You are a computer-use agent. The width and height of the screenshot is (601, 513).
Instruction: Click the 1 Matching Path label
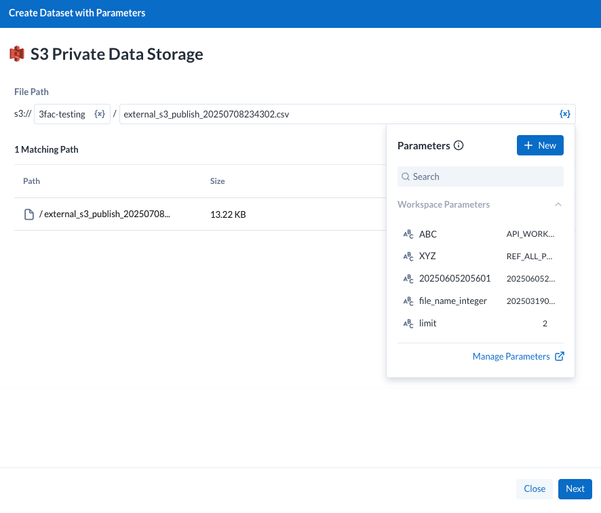pos(46,150)
